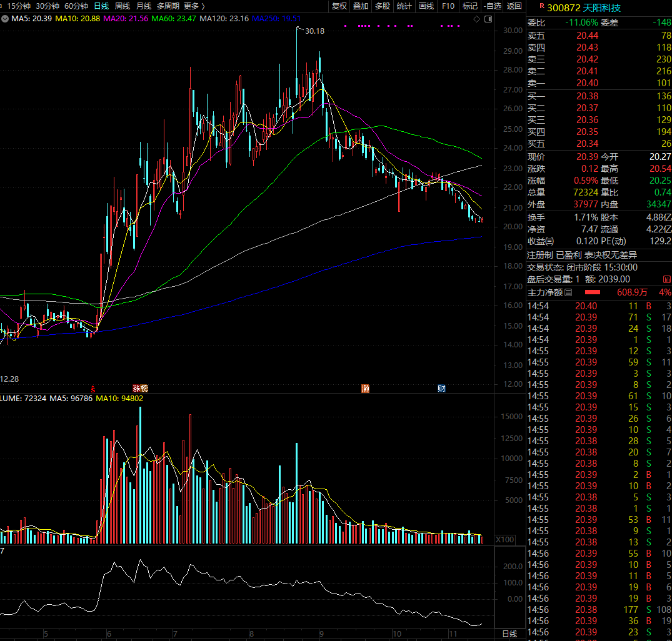The width and height of the screenshot is (672, 641).
Task: Open the 画线 drawing tools
Action: tap(426, 6)
